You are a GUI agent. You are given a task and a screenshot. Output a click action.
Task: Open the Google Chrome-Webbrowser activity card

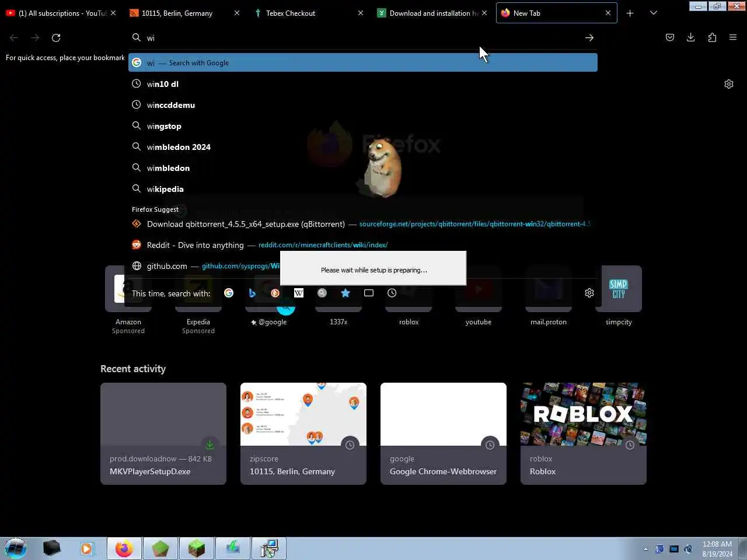(444, 433)
